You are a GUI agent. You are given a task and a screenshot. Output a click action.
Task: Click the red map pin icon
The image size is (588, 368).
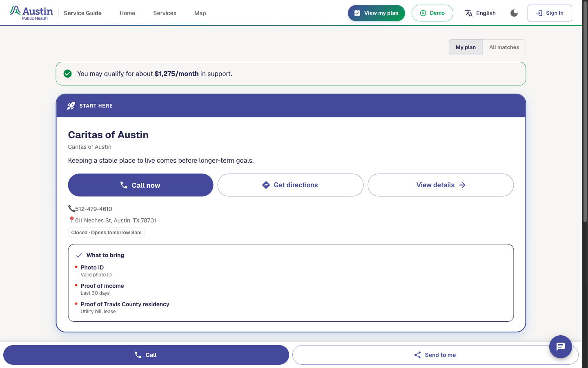(71, 220)
